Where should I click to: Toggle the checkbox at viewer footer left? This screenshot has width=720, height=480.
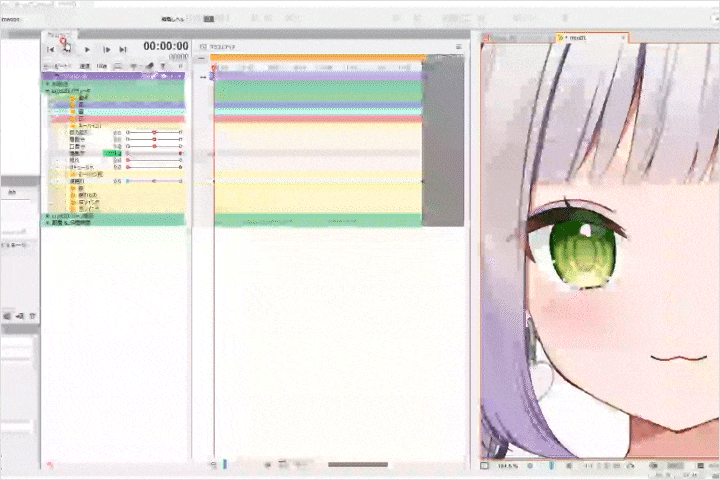(x=484, y=466)
